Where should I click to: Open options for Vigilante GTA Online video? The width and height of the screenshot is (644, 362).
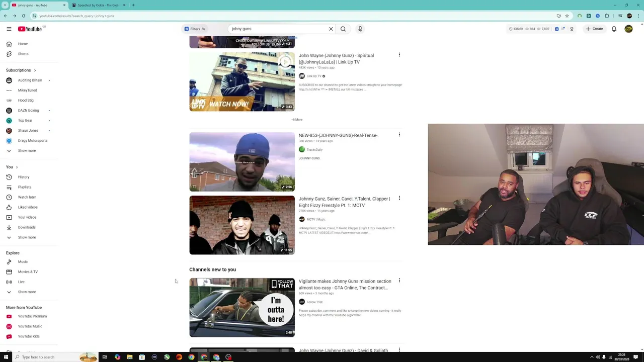399,281
